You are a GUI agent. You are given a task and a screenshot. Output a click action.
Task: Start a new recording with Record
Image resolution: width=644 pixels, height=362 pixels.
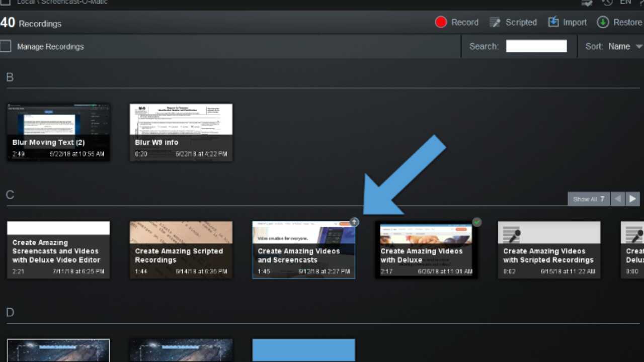coord(456,22)
